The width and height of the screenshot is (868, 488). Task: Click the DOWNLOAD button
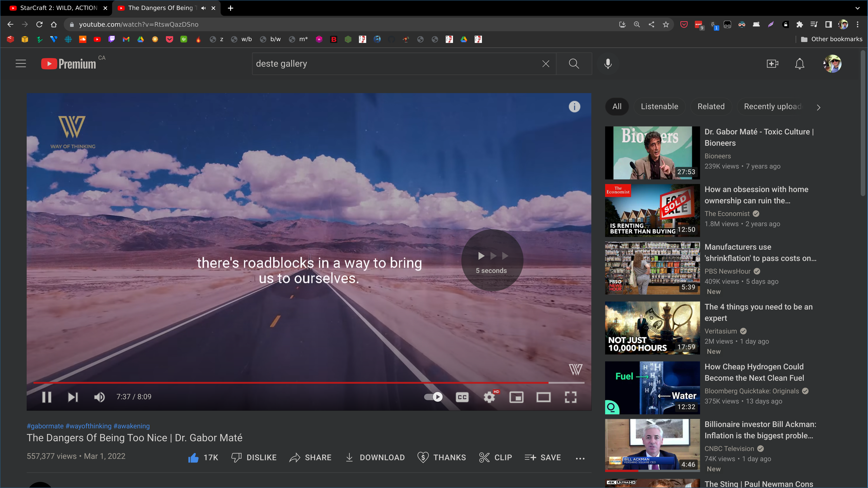(x=375, y=458)
